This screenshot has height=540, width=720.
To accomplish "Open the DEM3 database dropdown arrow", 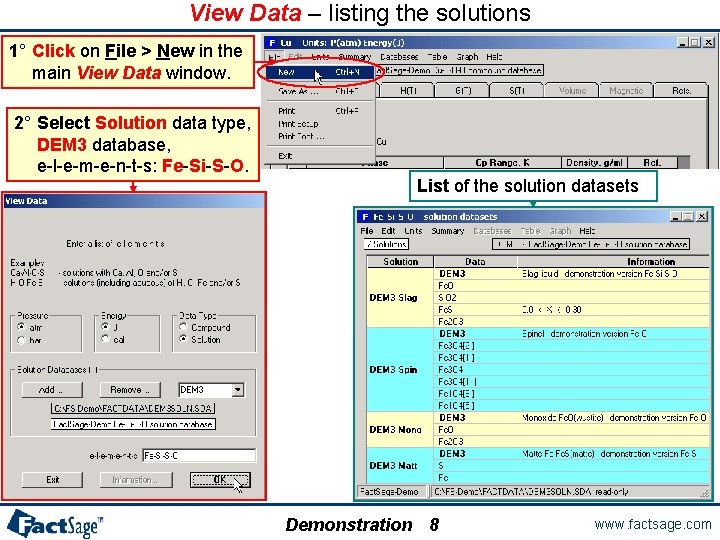I will tap(238, 390).
